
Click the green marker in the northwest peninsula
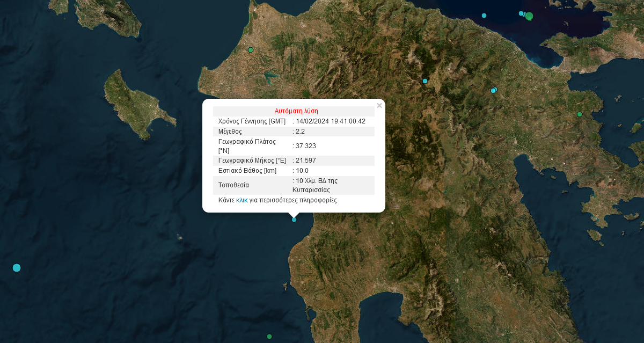(x=251, y=50)
